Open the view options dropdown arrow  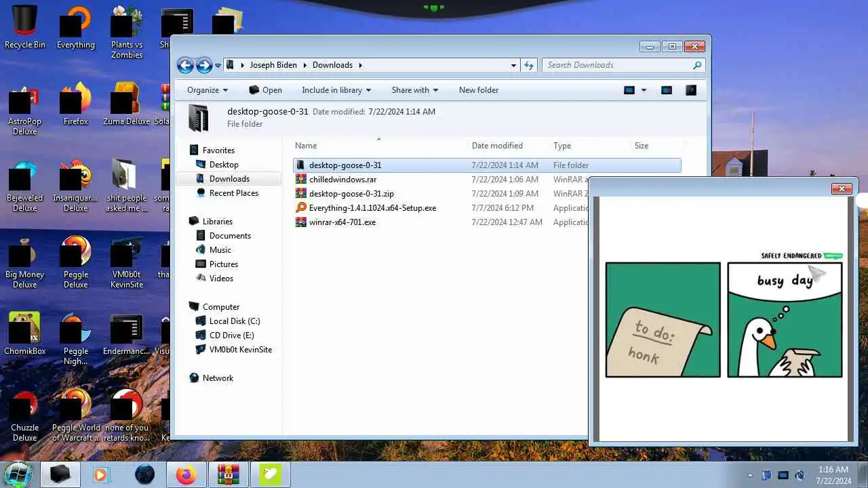644,90
